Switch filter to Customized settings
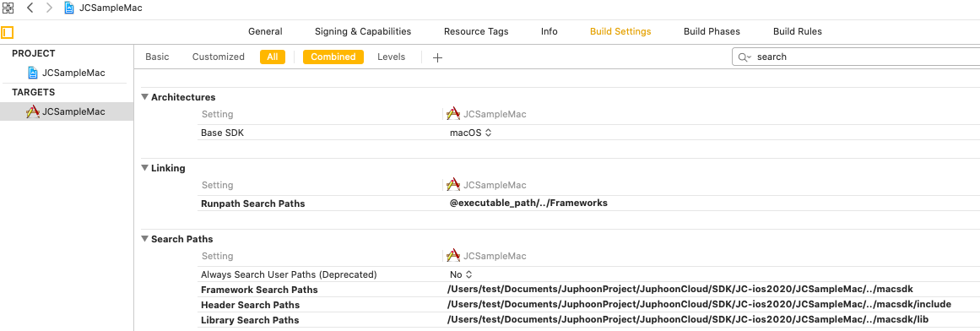The image size is (980, 331). tap(218, 57)
